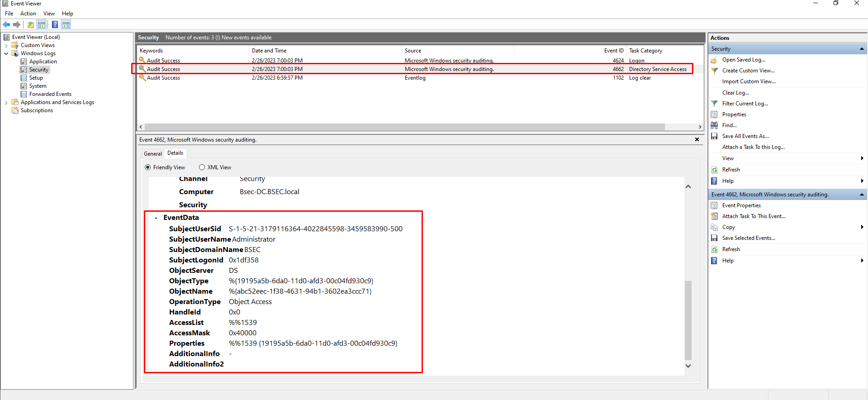Viewport: 868px width, 400px height.
Task: Click the event list horizontal scrollbar thumb
Action: tap(405, 127)
